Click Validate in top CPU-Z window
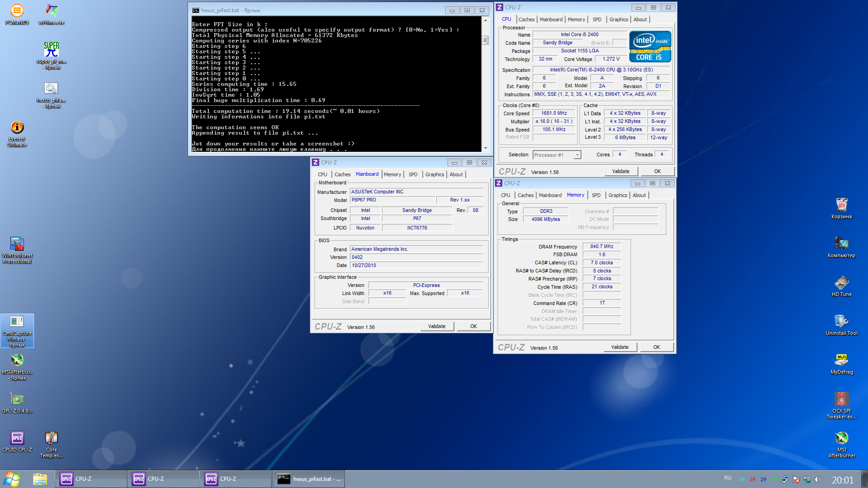 pyautogui.click(x=621, y=171)
